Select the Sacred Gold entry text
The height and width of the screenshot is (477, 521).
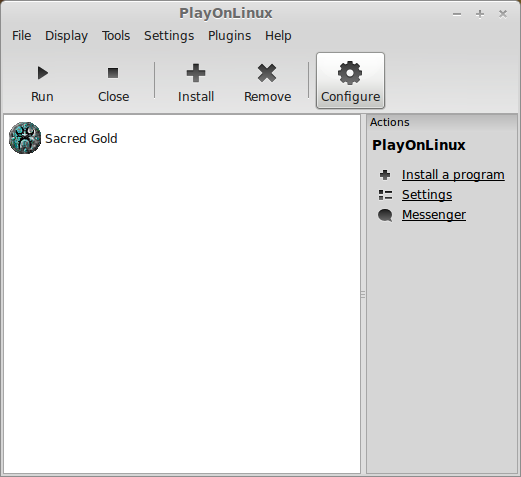pos(81,138)
